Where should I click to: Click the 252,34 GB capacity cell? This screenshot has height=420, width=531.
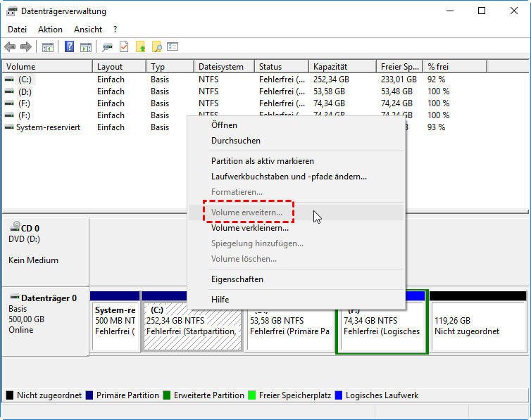pos(331,79)
